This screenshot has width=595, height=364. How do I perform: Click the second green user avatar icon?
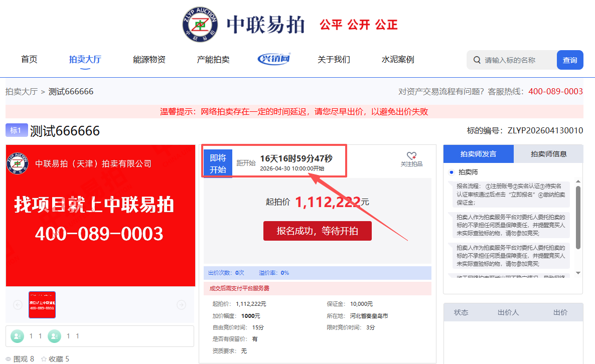click(x=54, y=336)
